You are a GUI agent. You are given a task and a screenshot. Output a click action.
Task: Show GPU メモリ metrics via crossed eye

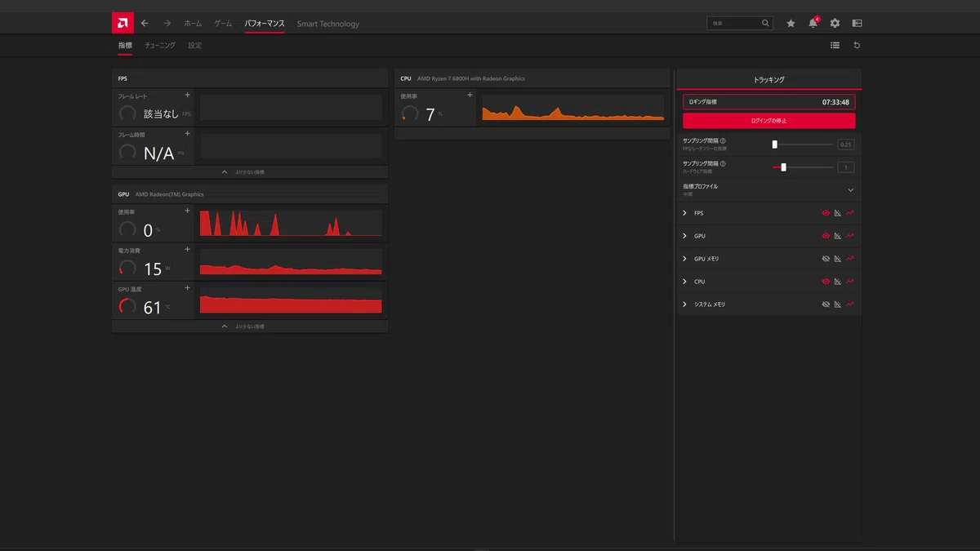click(826, 259)
